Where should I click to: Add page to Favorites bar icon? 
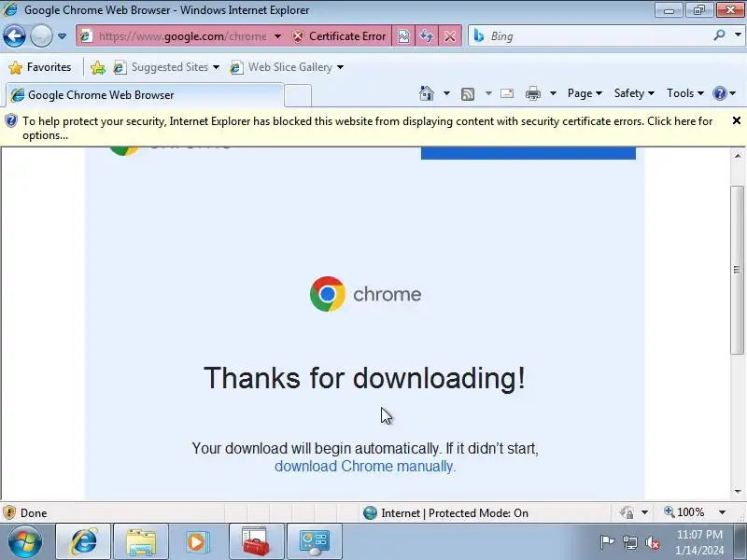[98, 67]
